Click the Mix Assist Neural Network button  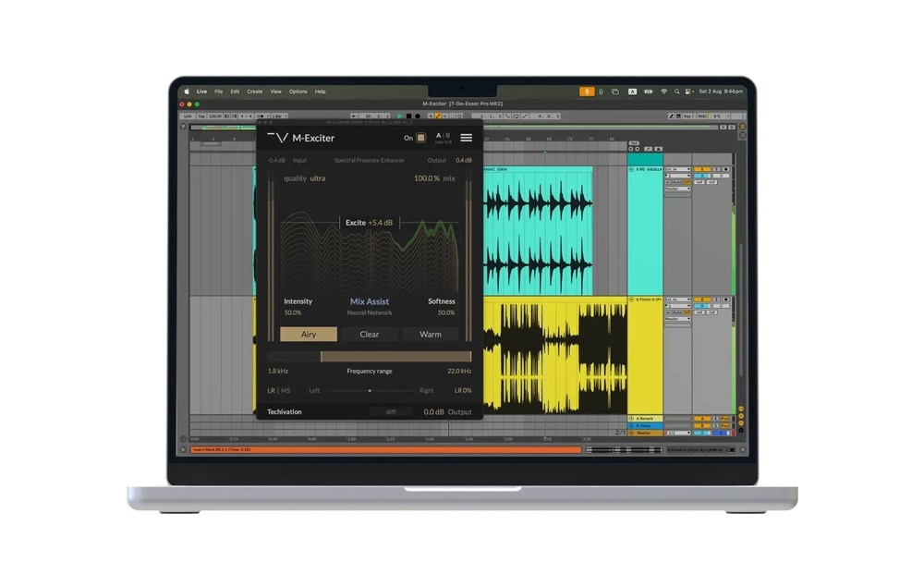coord(370,306)
